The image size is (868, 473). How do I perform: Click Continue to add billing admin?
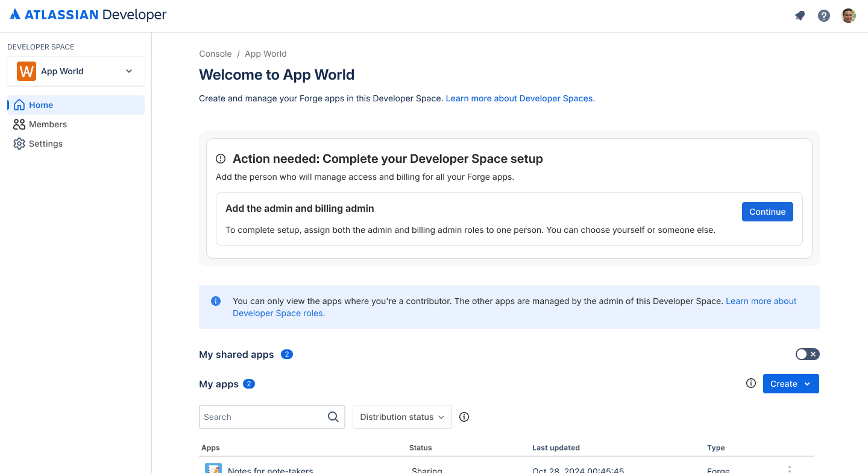coord(767,212)
